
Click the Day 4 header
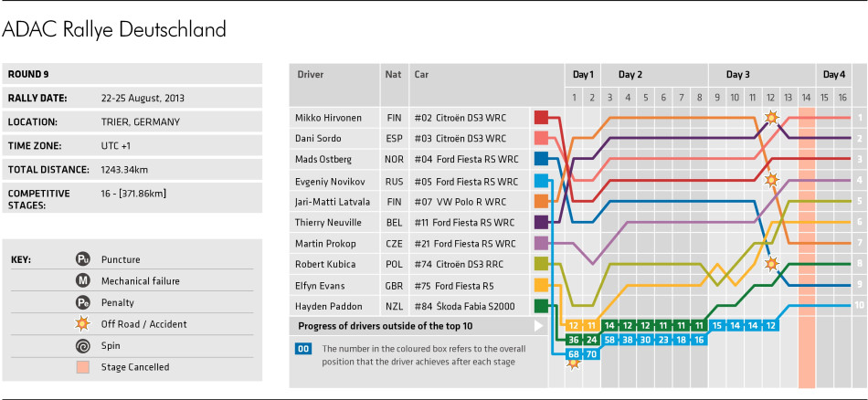pos(833,75)
